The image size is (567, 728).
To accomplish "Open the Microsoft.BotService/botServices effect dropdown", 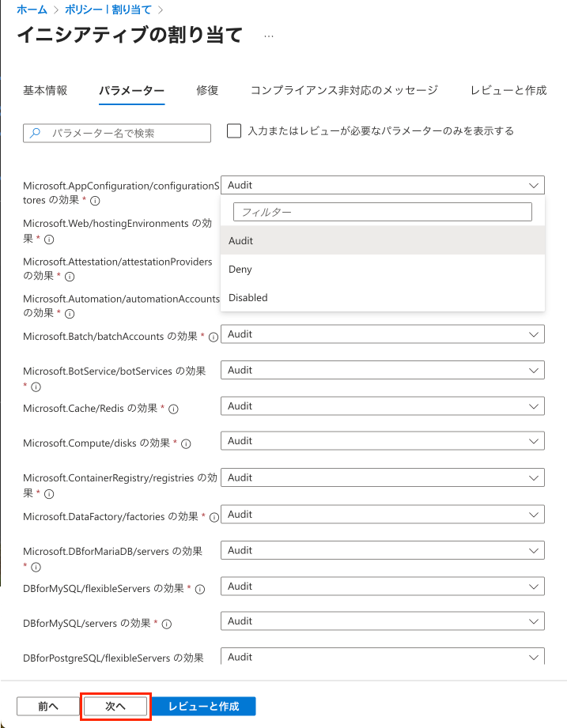I will (x=383, y=370).
